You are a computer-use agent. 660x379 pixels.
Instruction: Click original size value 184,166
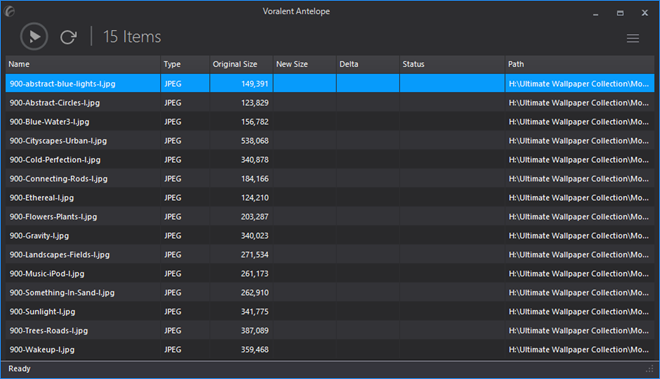pyautogui.click(x=255, y=179)
